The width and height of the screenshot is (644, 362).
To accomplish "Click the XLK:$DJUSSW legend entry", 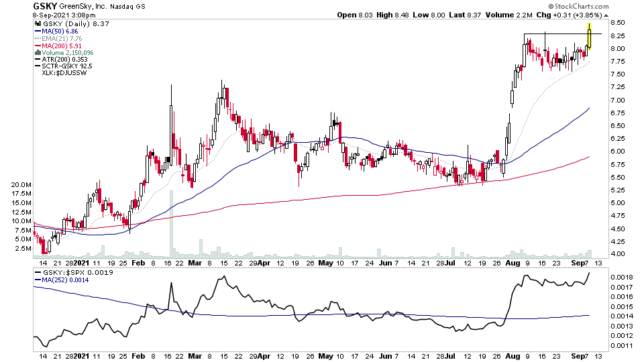I will click(64, 73).
